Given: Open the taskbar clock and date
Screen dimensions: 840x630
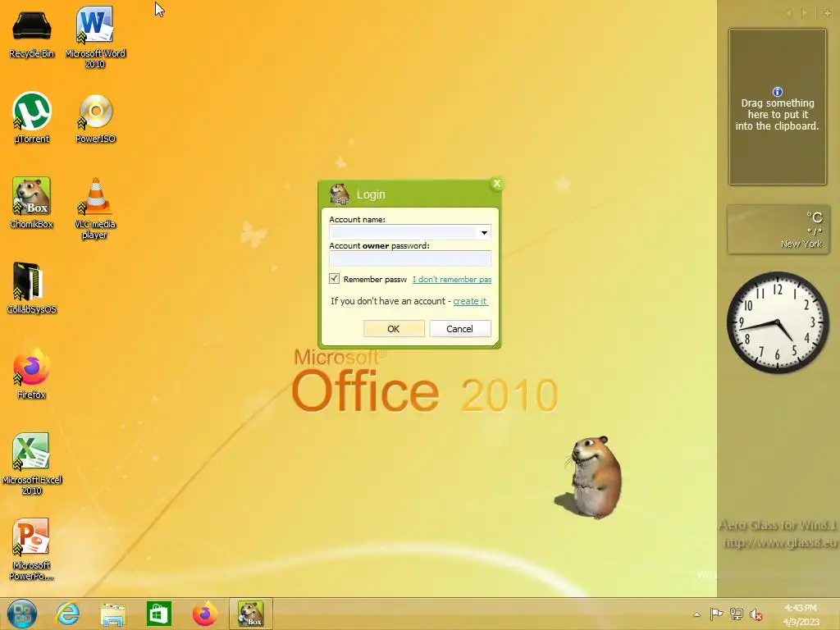Looking at the screenshot, I should 801,614.
